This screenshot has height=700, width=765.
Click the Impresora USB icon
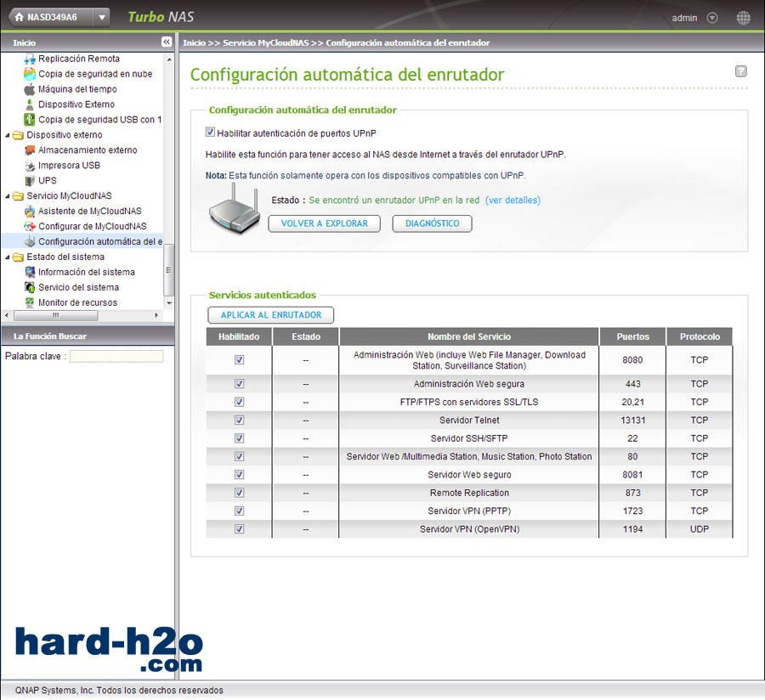(x=30, y=166)
